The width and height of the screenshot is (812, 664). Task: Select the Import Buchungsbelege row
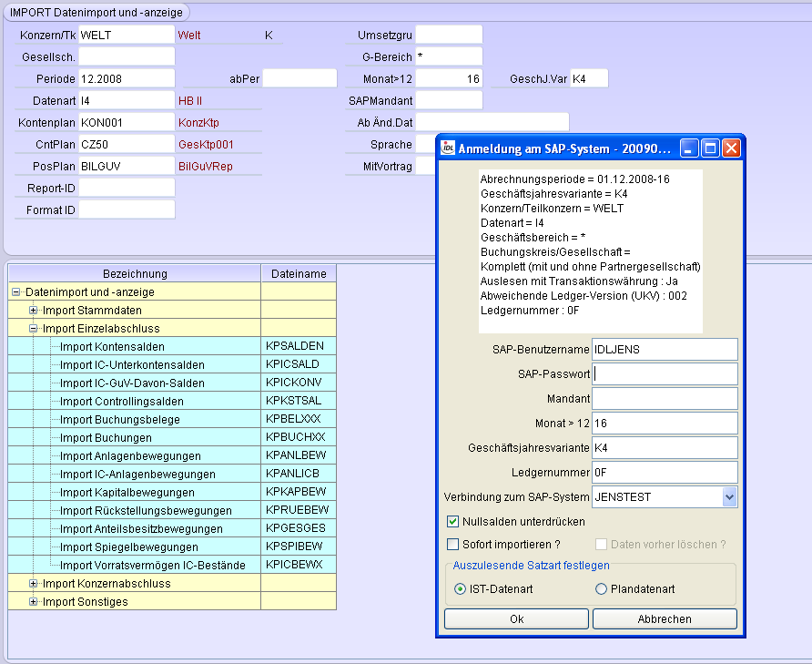point(172,419)
